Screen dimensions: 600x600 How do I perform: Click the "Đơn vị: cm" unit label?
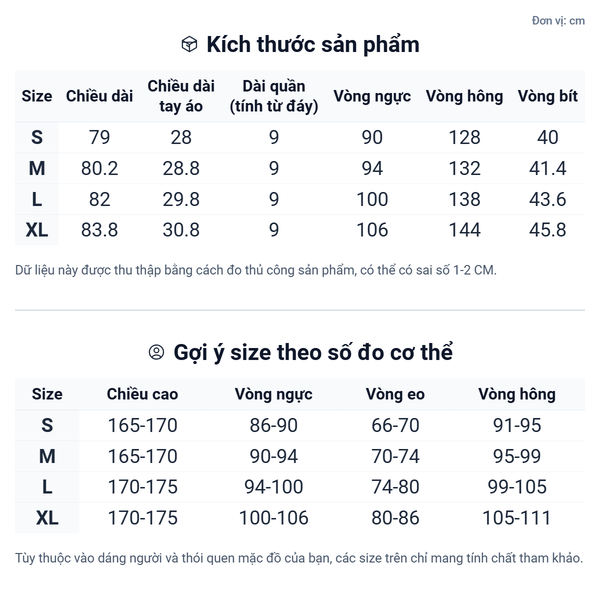(558, 20)
